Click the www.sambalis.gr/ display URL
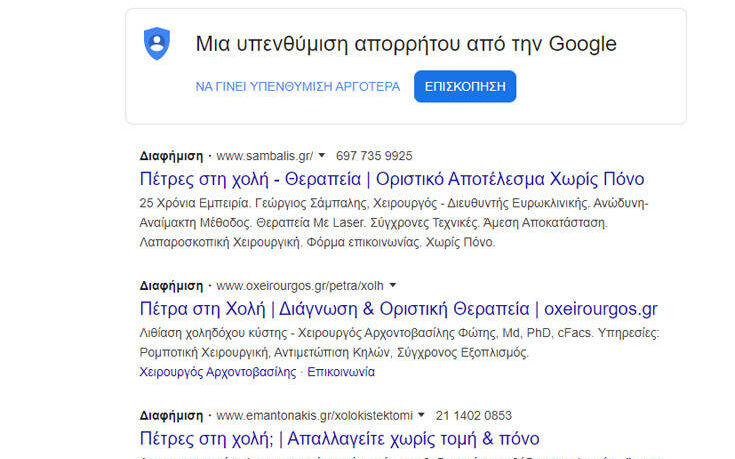Image resolution: width=735 pixels, height=459 pixels. 264,156
